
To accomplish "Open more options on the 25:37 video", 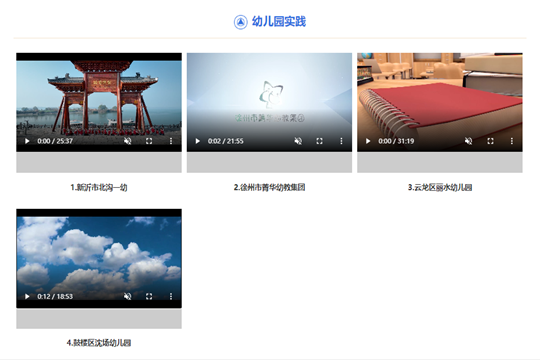I will point(171,141).
